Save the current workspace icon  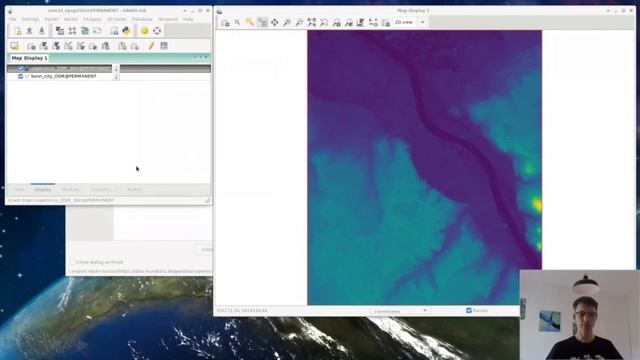[x=41, y=31]
